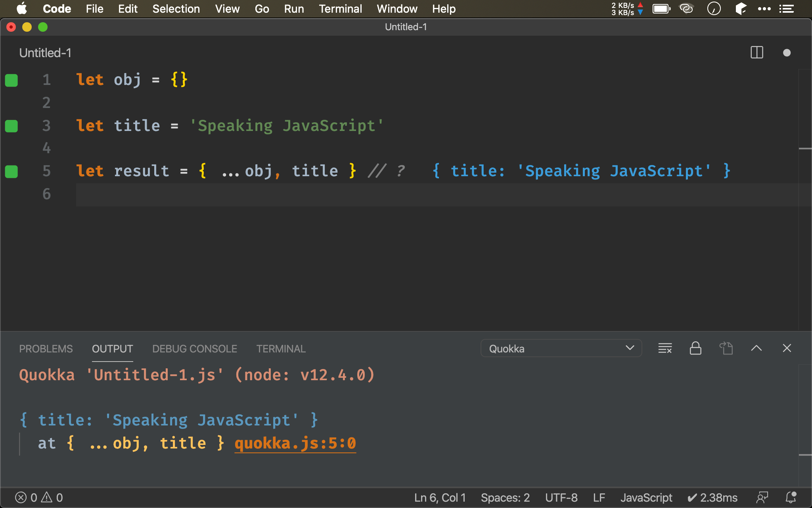Toggle the output scroll lock icon
The image size is (812, 508).
pyautogui.click(x=695, y=348)
